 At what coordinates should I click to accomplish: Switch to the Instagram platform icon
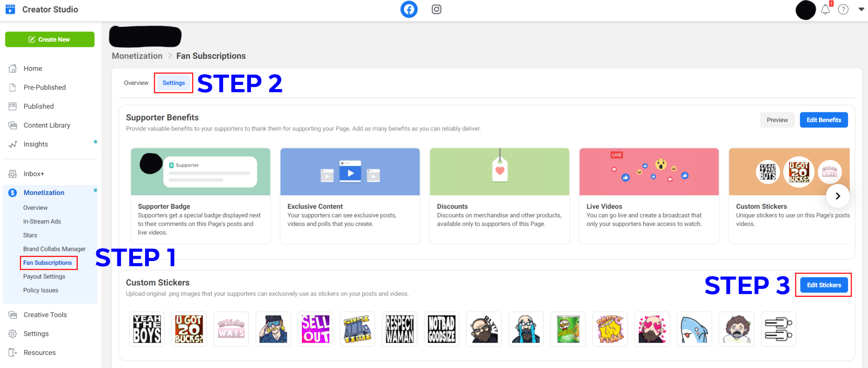tap(437, 9)
